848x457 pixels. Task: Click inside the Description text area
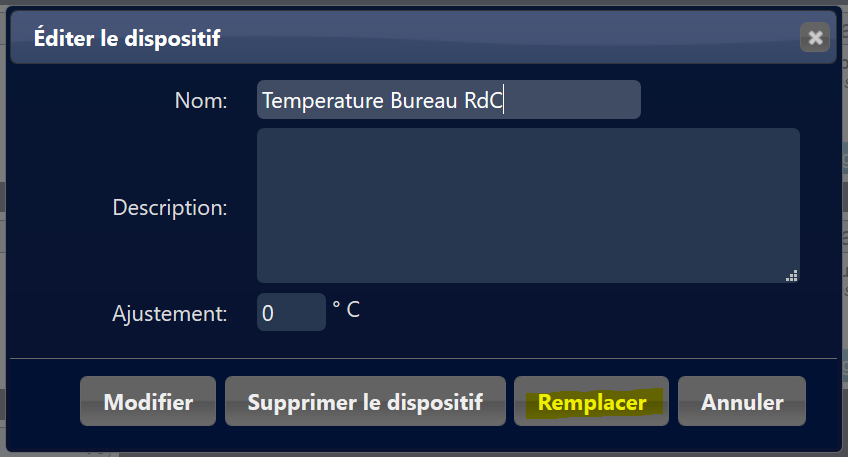pyautogui.click(x=528, y=205)
